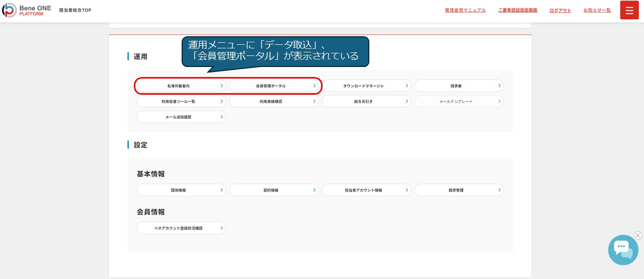Viewport: 644px width, 279px height.
Task: Open the chat support bubble icon
Action: (x=622, y=249)
